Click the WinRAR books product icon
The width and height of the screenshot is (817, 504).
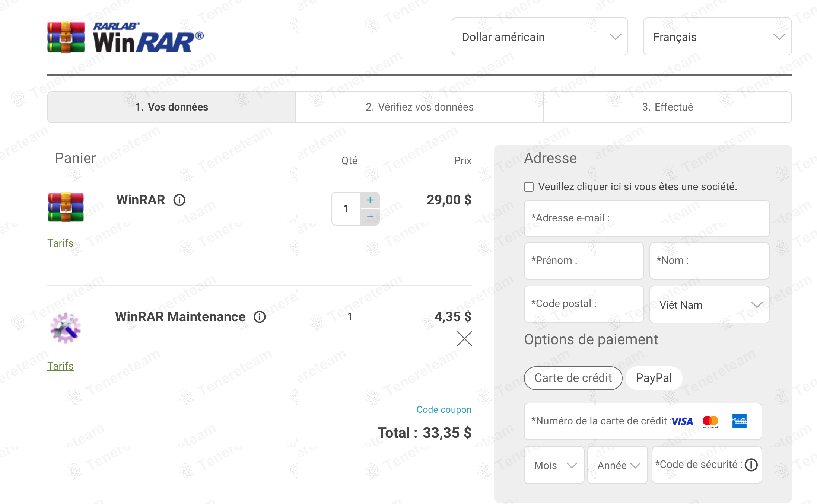[x=66, y=207]
